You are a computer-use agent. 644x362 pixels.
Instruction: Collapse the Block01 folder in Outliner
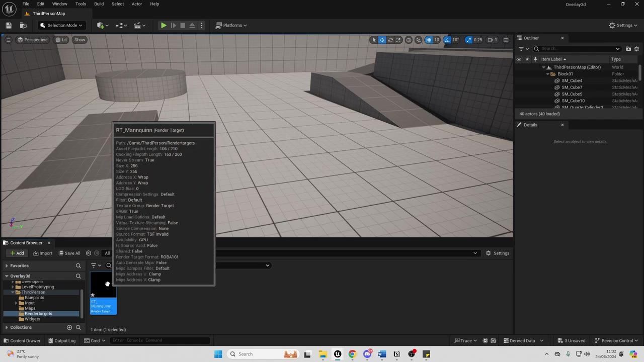pos(547,74)
